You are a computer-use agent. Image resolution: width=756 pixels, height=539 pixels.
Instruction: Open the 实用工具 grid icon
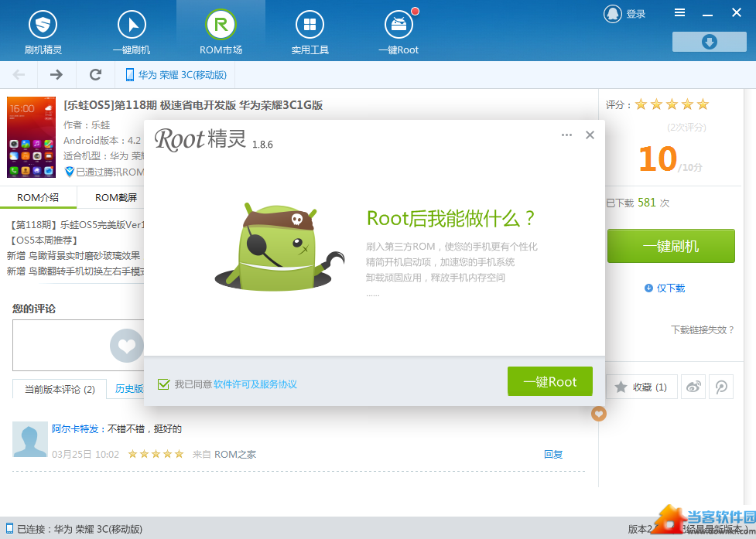point(310,26)
